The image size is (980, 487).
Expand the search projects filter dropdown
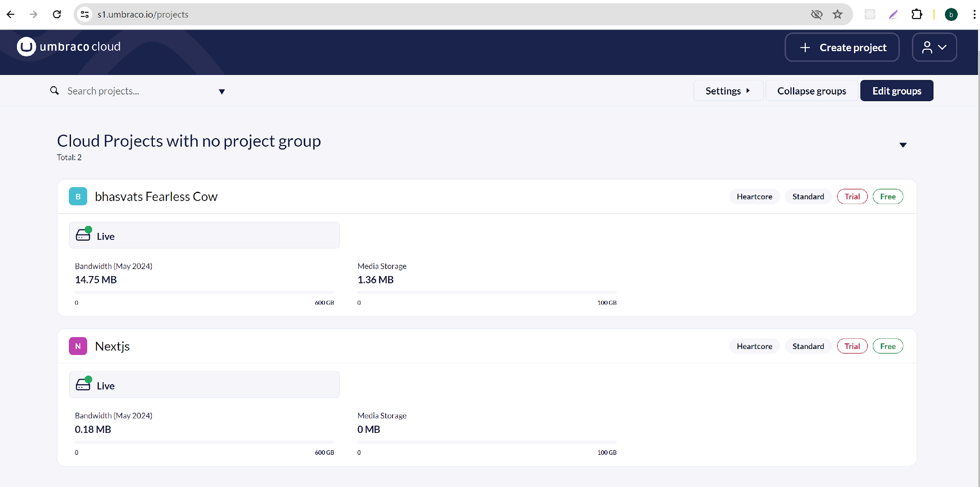[221, 92]
